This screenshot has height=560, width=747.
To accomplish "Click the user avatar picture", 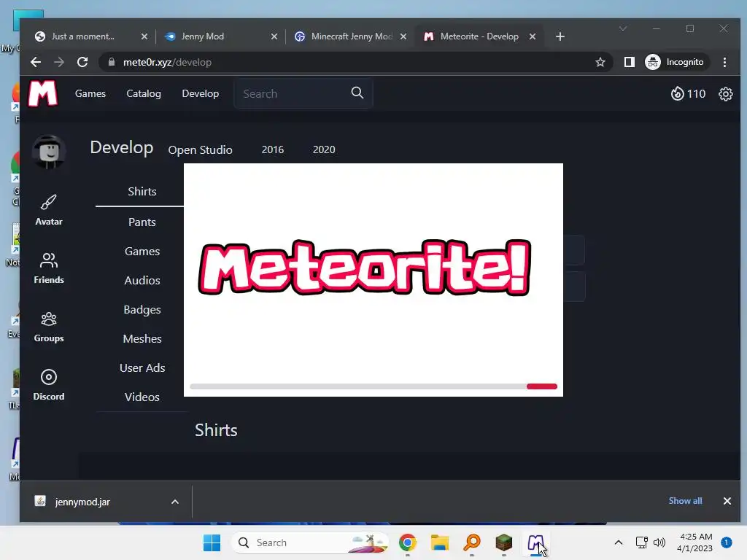I will click(49, 152).
